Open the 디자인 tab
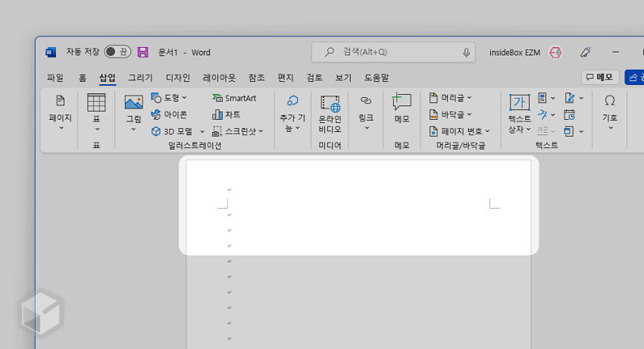 178,77
